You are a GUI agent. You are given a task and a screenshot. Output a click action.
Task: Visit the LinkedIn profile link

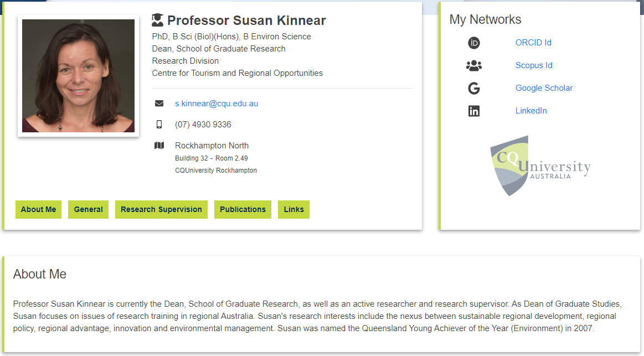pyautogui.click(x=530, y=111)
